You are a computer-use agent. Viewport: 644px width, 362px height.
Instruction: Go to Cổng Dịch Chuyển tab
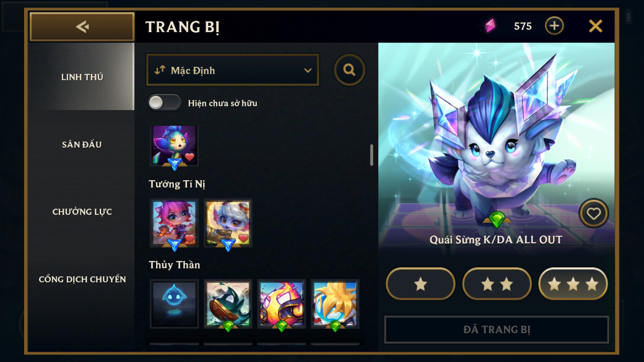tap(82, 279)
